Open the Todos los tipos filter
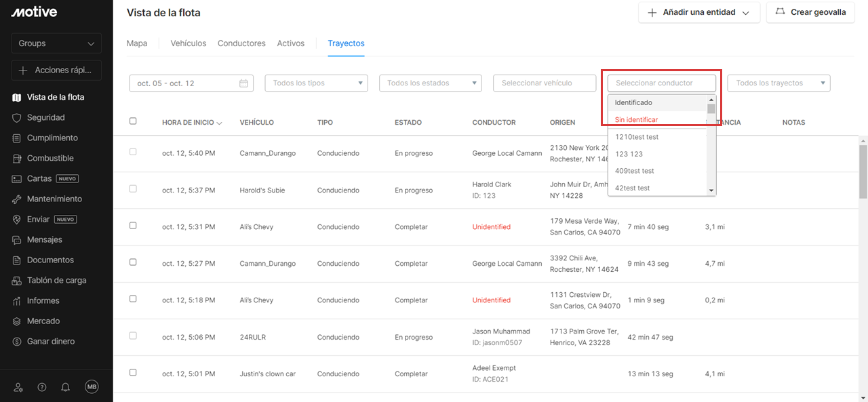The width and height of the screenshot is (868, 402). tap(317, 83)
